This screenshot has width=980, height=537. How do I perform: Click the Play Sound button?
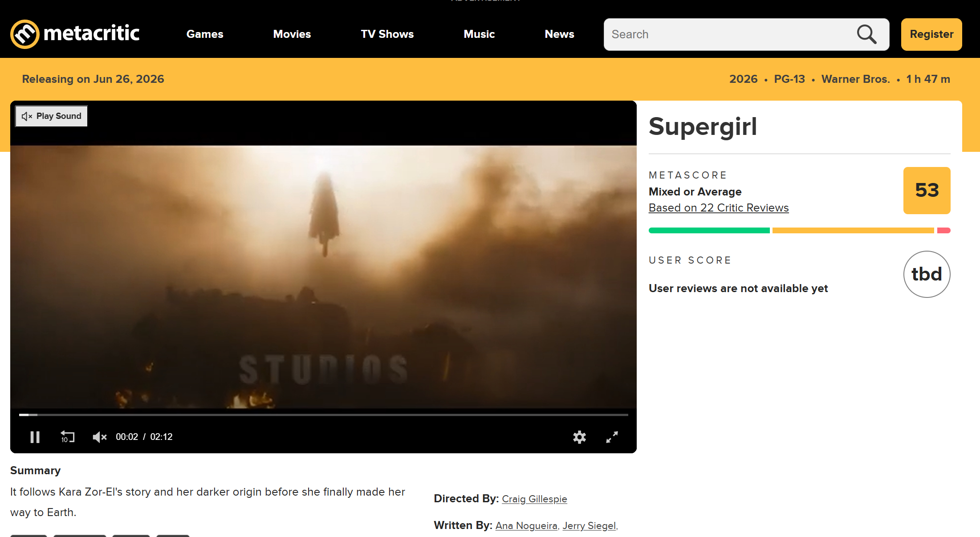(52, 116)
